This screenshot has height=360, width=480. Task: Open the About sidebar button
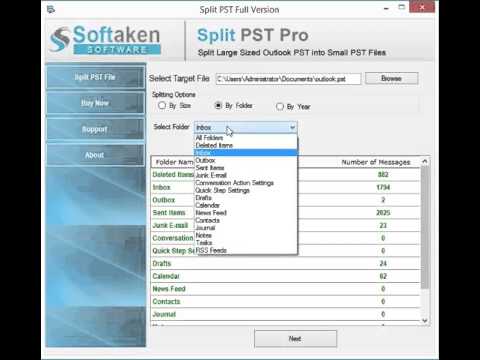95,155
